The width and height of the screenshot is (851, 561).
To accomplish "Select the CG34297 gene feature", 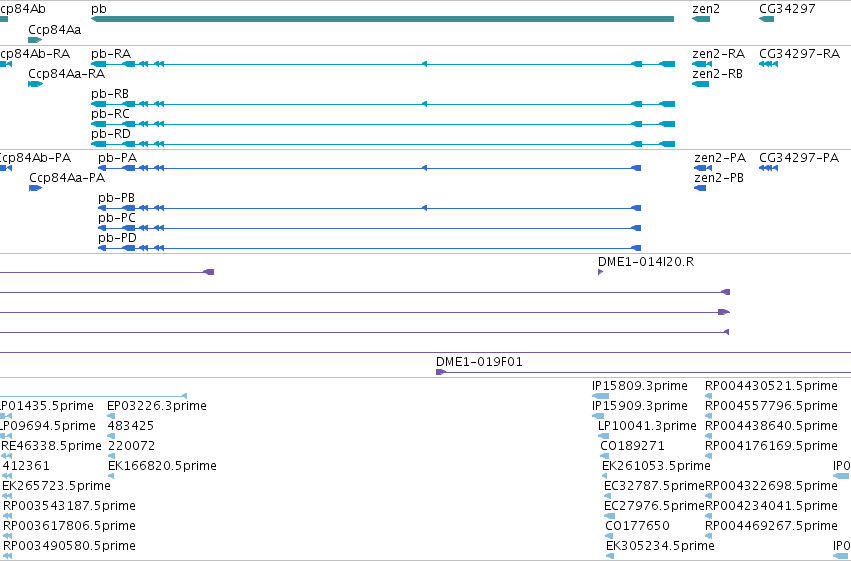I will point(766,19).
